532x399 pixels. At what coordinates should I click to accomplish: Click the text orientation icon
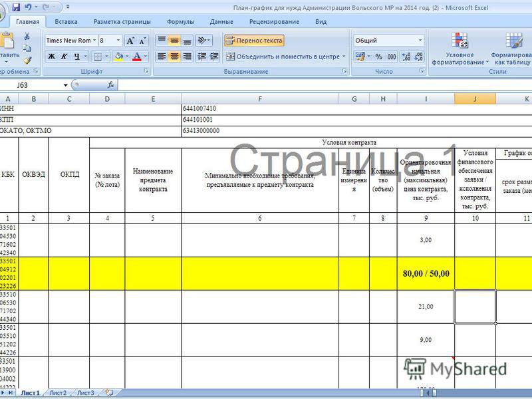[x=202, y=41]
